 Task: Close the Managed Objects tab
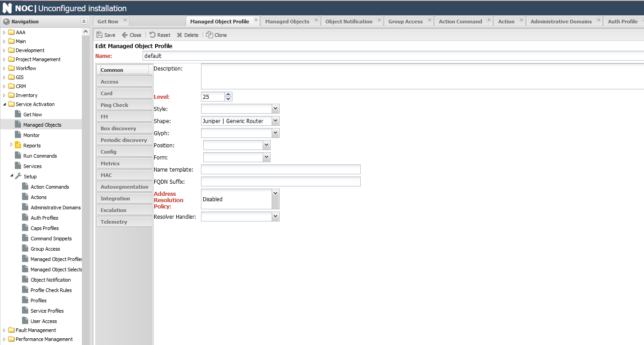pos(316,20)
